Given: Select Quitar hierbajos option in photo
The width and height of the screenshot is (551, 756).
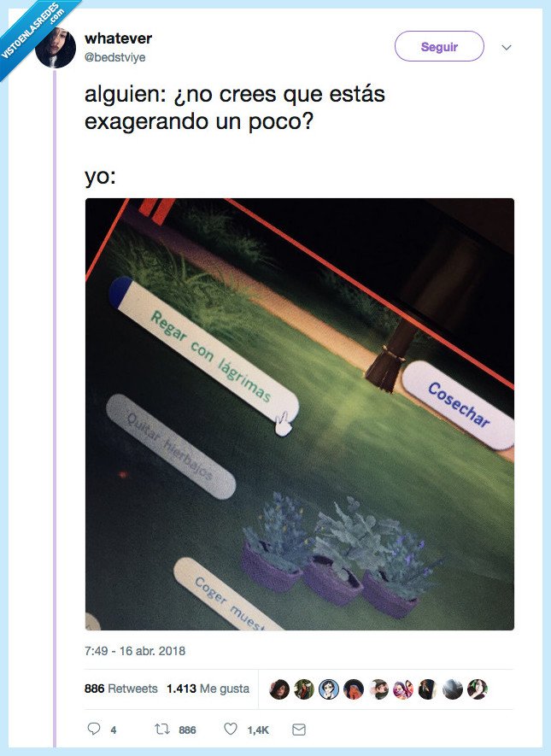Looking at the screenshot, I should tap(170, 446).
